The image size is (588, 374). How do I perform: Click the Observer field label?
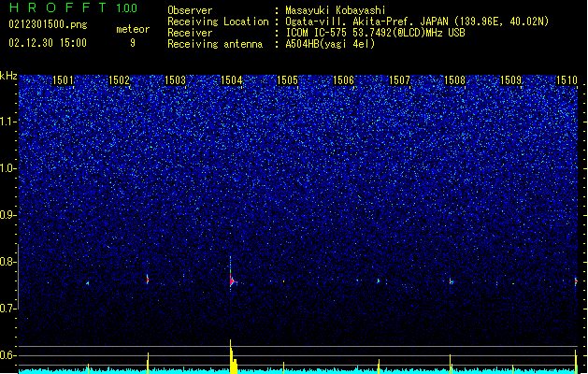(190, 10)
